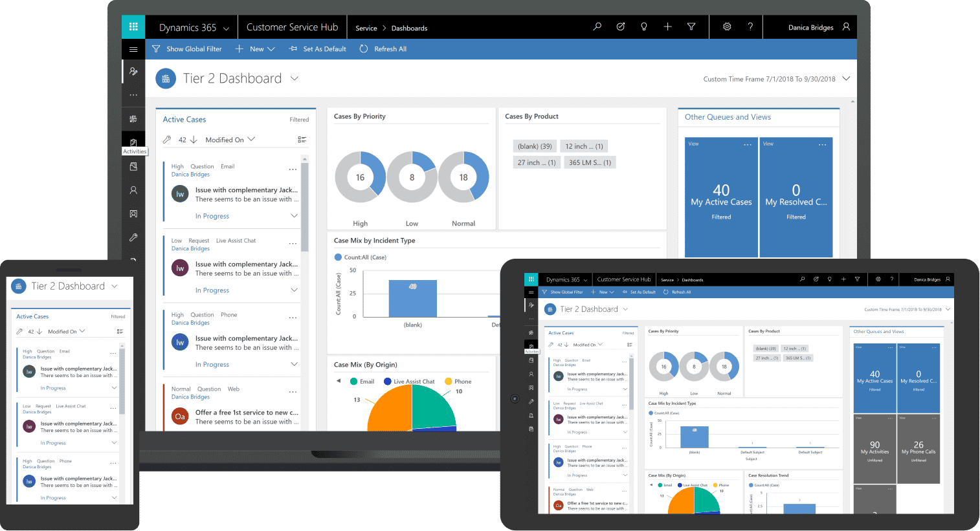Open more options on My Active Cases tile, laptop

748,144
